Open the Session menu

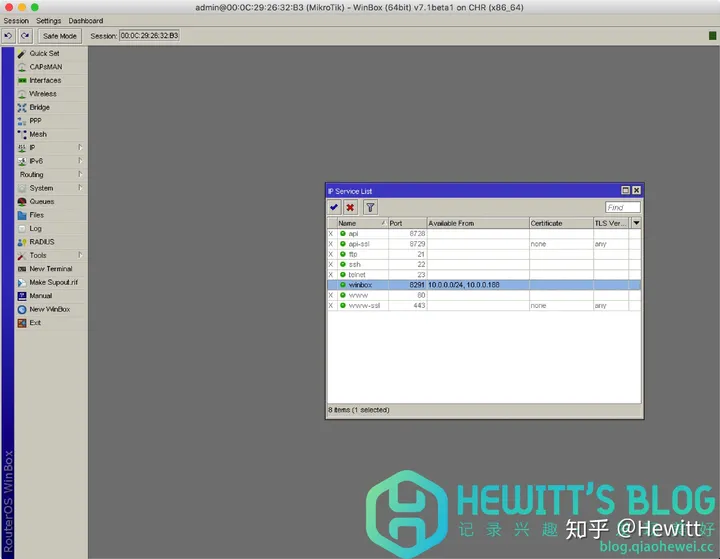[16, 21]
